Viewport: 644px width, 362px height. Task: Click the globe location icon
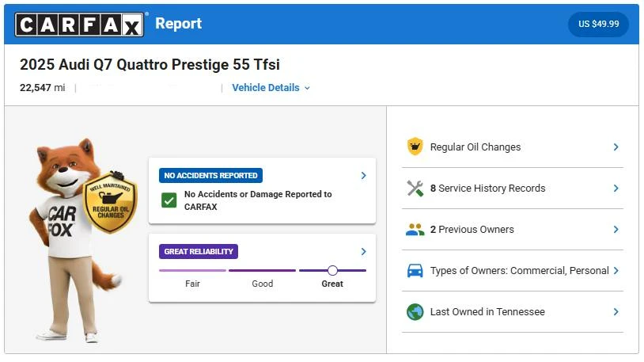tap(415, 312)
